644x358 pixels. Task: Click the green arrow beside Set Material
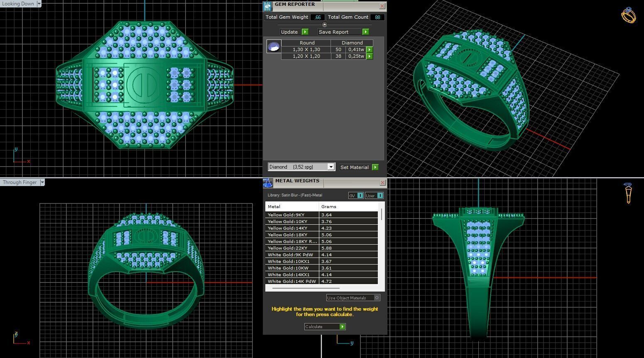pos(375,167)
